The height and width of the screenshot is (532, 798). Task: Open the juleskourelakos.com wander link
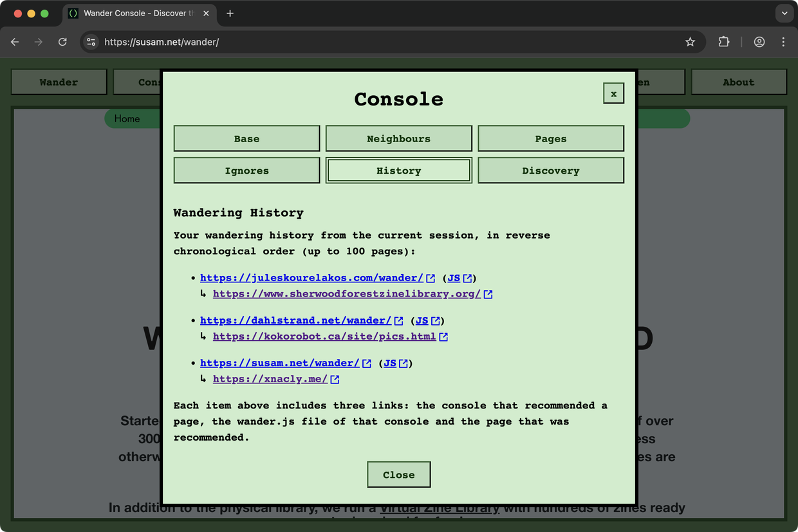pyautogui.click(x=311, y=278)
